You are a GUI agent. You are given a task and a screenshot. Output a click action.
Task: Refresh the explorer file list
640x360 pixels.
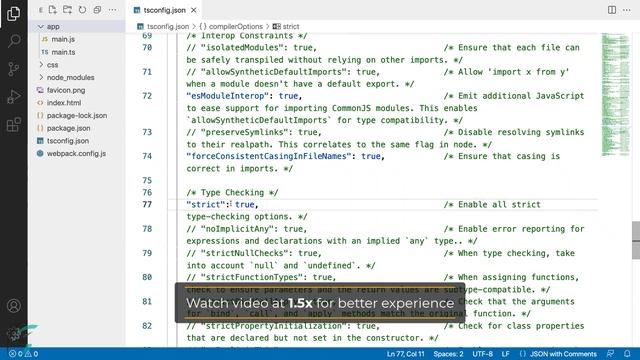tap(82, 10)
